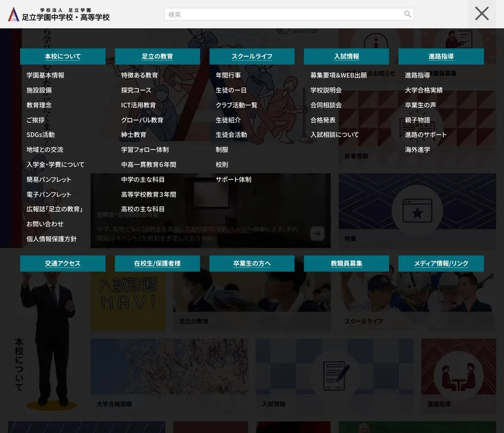This screenshot has width=504, height=433.
Task: Open the サポート体制 link
Action: 233,179
